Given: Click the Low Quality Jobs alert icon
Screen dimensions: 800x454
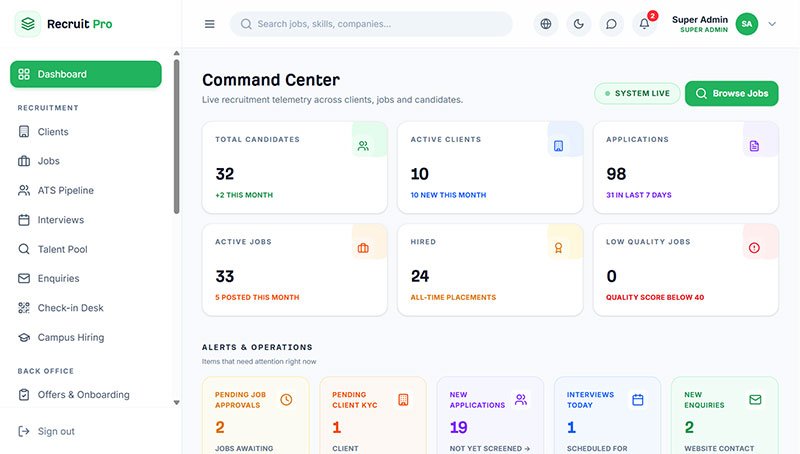Looking at the screenshot, I should pos(754,248).
